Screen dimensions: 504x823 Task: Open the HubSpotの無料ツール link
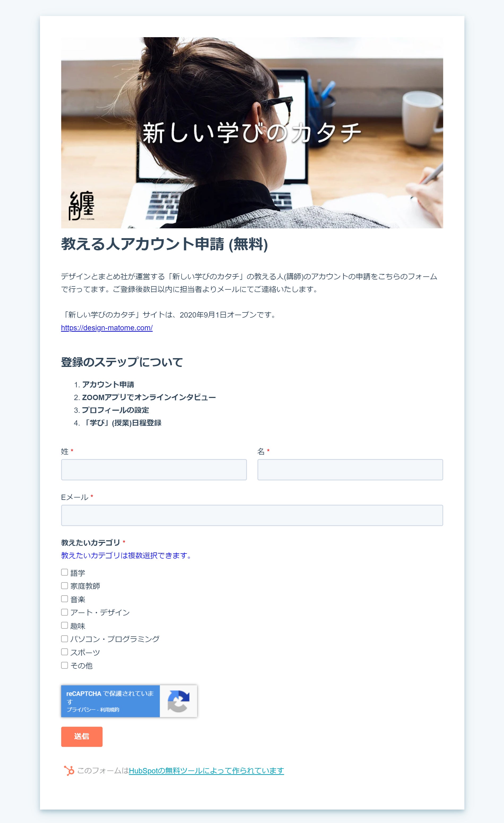coord(206,770)
